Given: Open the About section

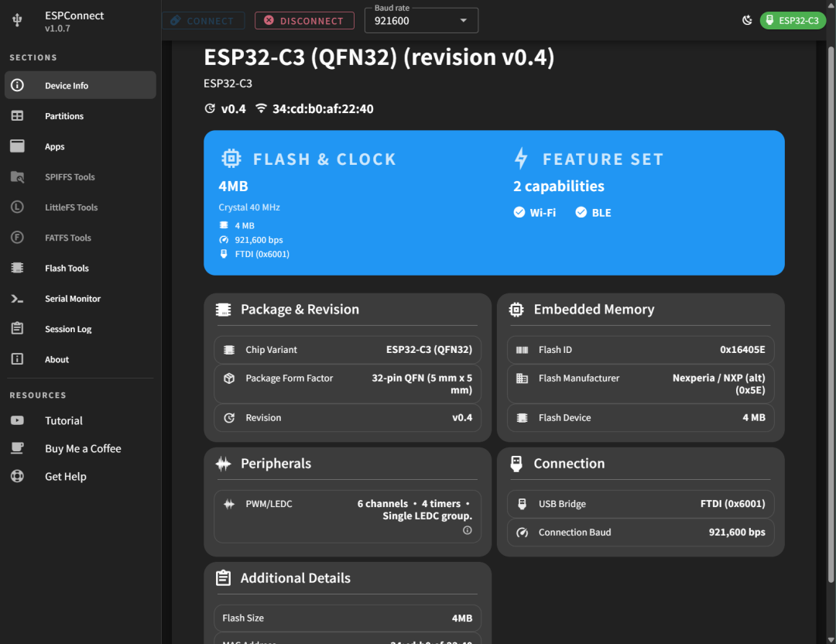Looking at the screenshot, I should [57, 359].
